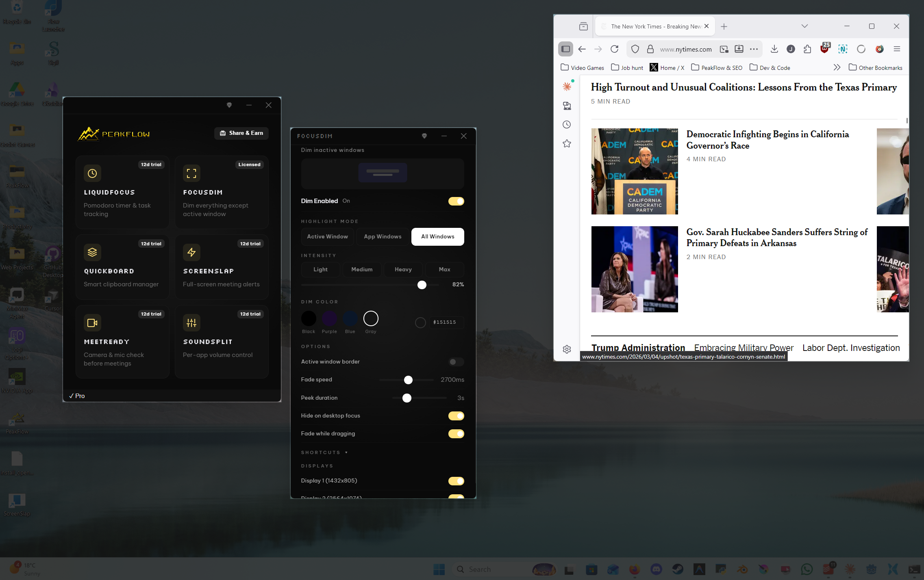Expand the hidden bookmarks chevron in toolbar

click(837, 67)
